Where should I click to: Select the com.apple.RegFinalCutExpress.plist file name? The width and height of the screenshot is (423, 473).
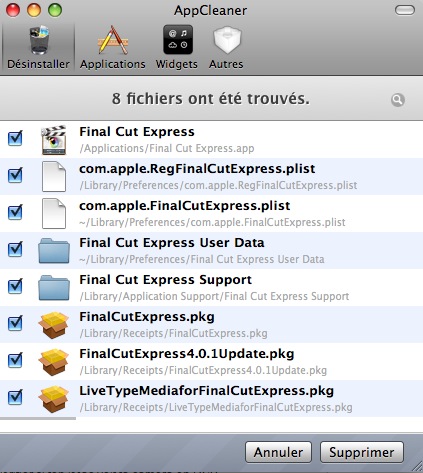point(197,169)
